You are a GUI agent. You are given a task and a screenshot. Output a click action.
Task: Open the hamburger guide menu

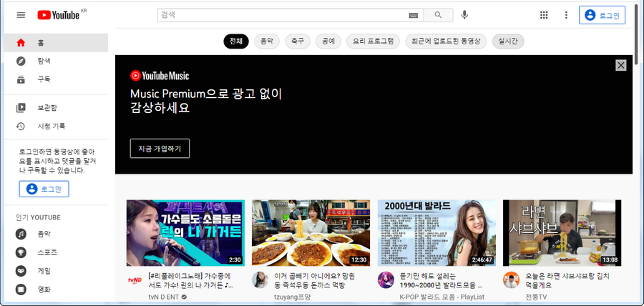point(21,15)
